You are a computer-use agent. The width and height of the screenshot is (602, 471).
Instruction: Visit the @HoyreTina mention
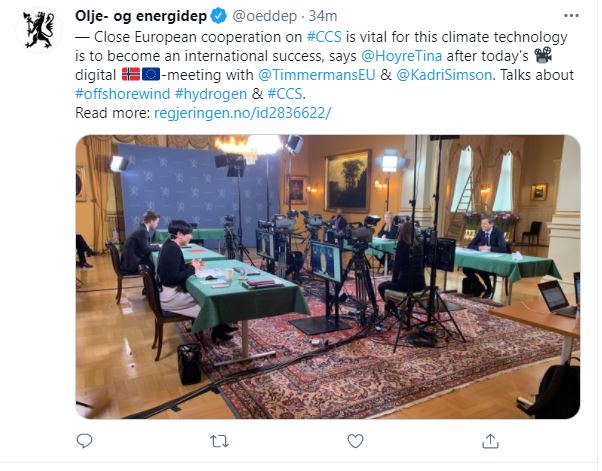(402, 56)
